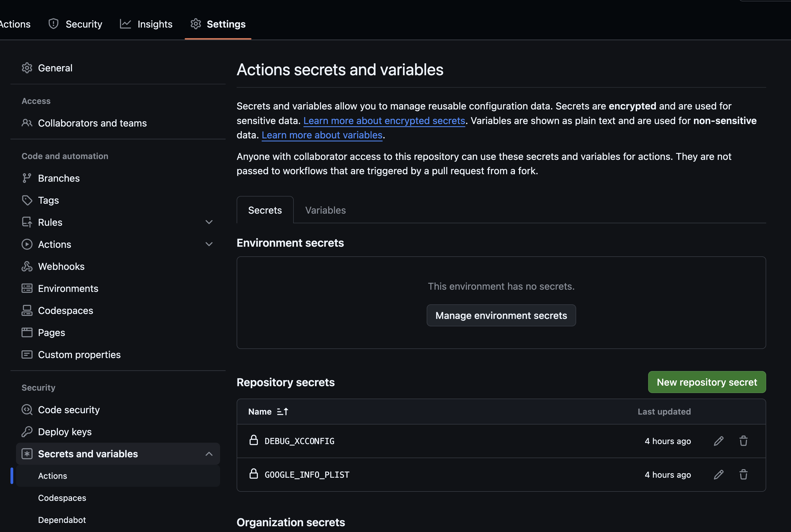Collapse the Secrets and variables section
Viewport: 791px width, 532px height.
[x=209, y=454]
